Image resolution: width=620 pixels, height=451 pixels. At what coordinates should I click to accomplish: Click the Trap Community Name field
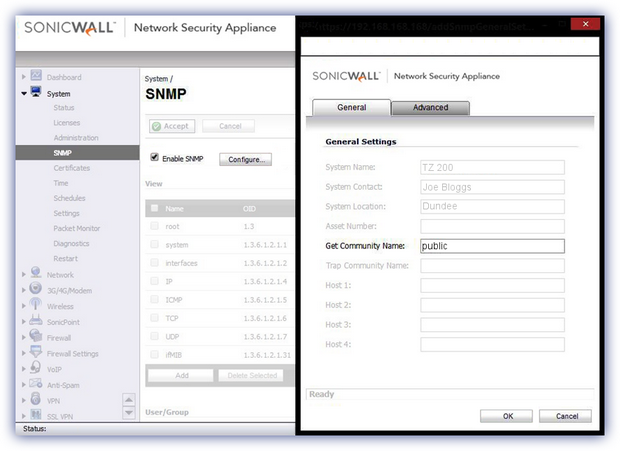[x=492, y=266]
